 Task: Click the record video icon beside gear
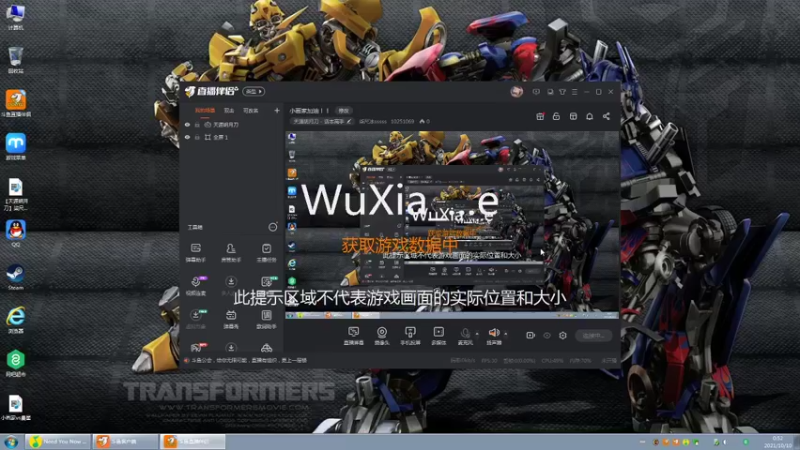point(530,335)
